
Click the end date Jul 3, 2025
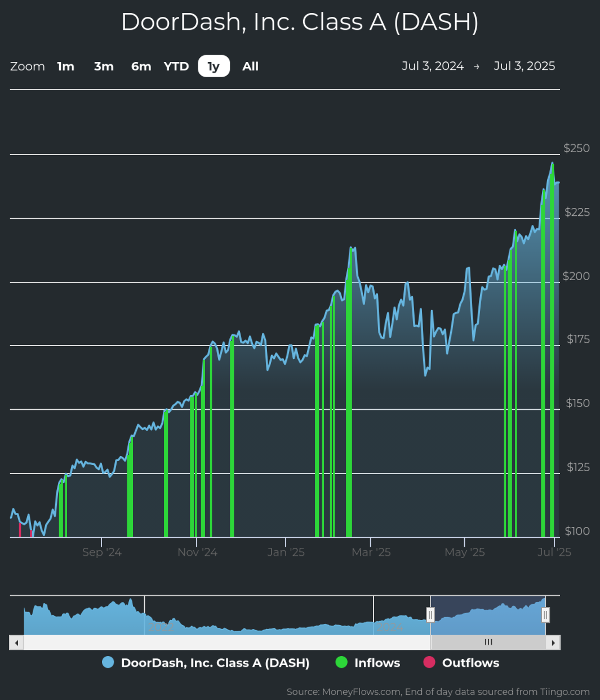click(525, 66)
